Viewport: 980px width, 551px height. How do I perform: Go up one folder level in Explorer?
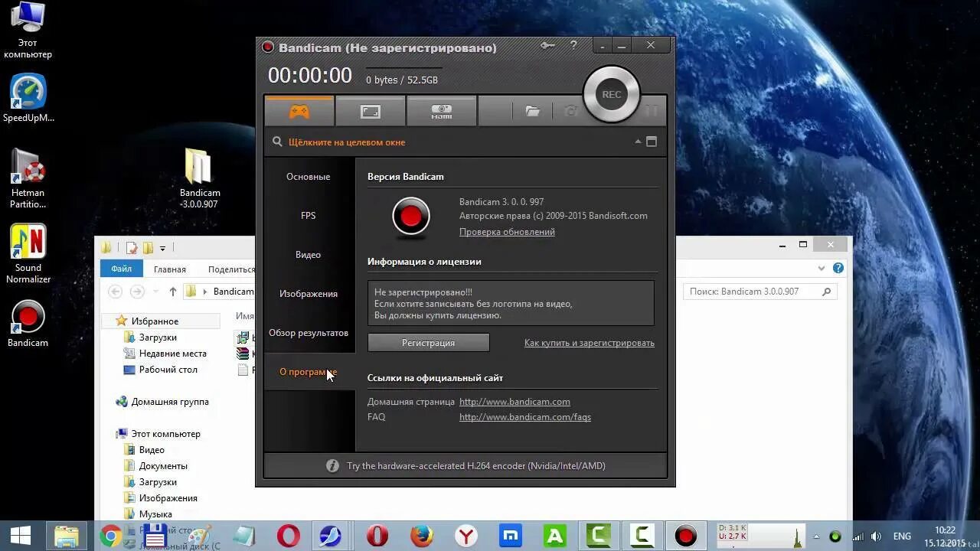[x=173, y=292]
